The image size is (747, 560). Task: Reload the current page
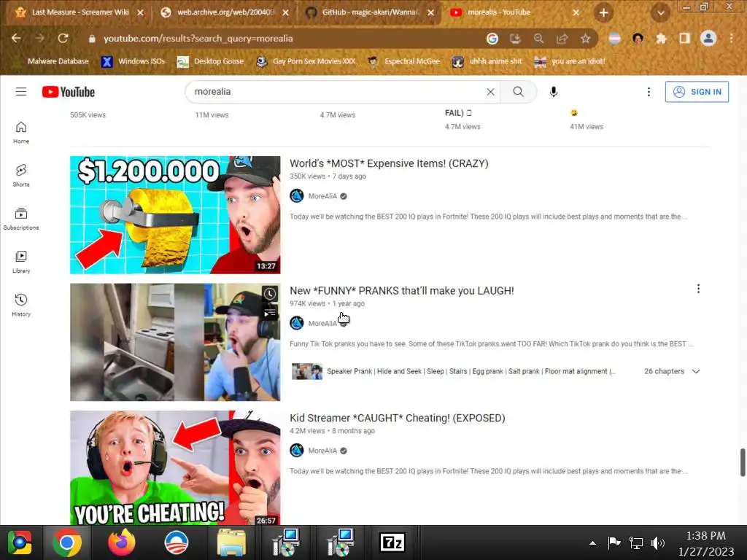pyautogui.click(x=63, y=38)
